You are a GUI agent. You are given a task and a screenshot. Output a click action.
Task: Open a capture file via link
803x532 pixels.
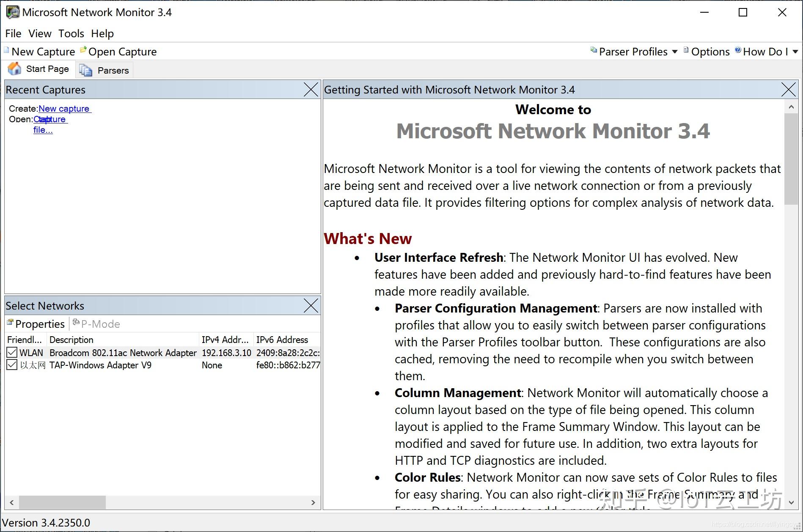(x=50, y=119)
